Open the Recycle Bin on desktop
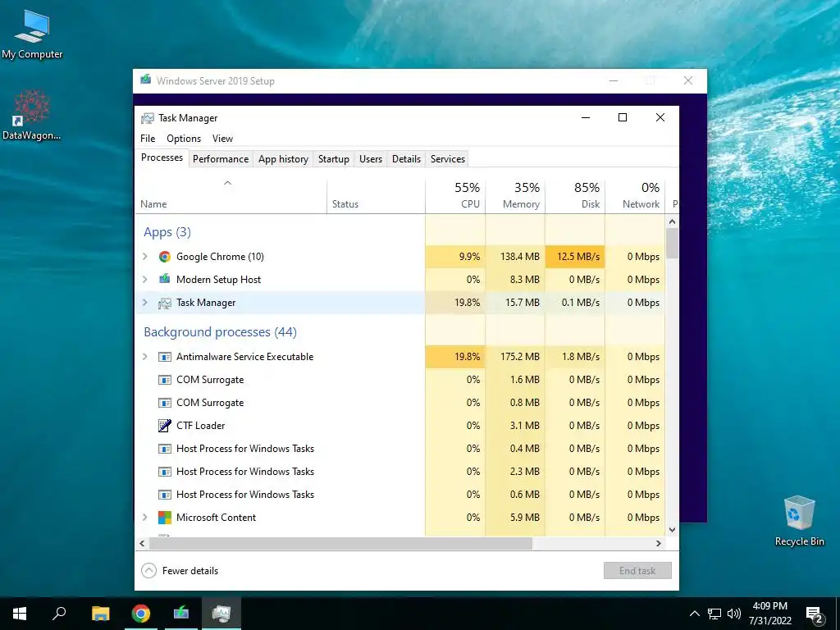The height and width of the screenshot is (630, 840). pos(799,520)
